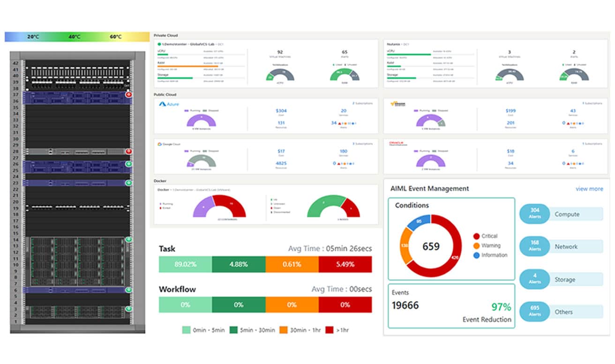Image resolution: width=615 pixels, height=364 pixels.
Task: Click the Amazon Web Services logo
Action: pyautogui.click(x=398, y=104)
